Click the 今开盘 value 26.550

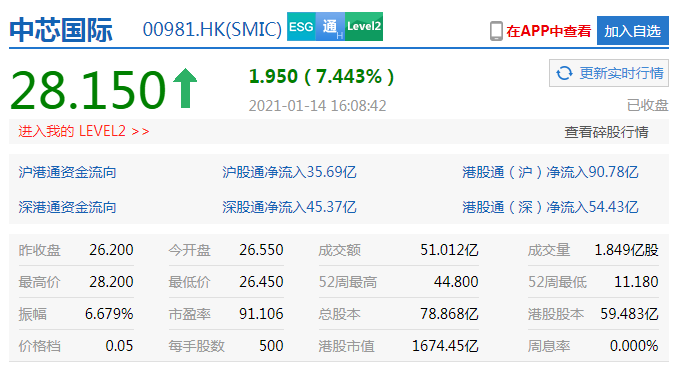[x=261, y=250]
